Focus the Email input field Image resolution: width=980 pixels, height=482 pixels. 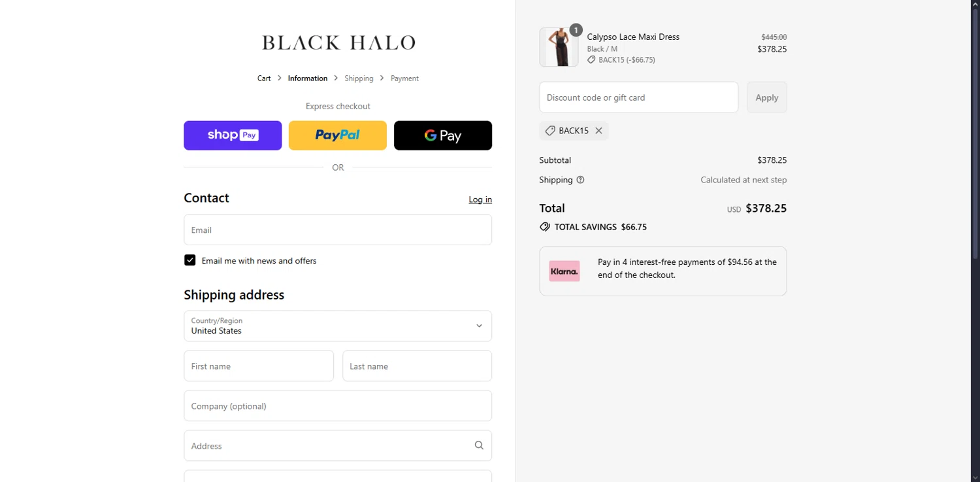(338, 230)
